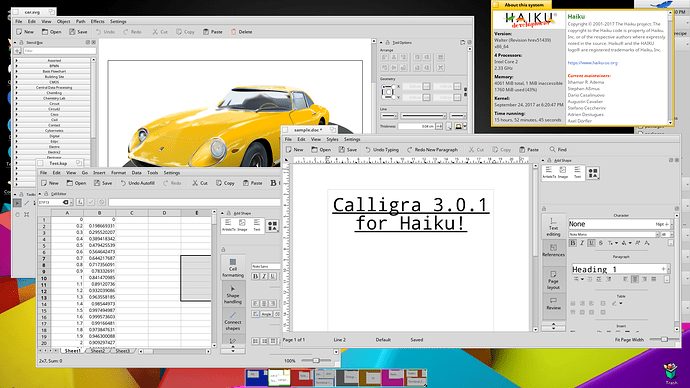Click stencil Filter field in car.svg window

tap(59, 51)
